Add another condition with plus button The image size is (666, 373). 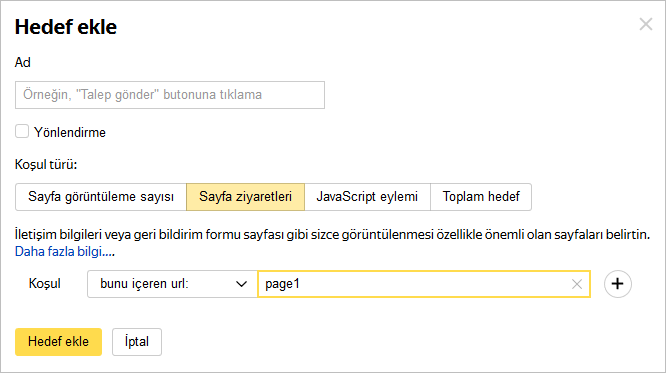pos(618,284)
